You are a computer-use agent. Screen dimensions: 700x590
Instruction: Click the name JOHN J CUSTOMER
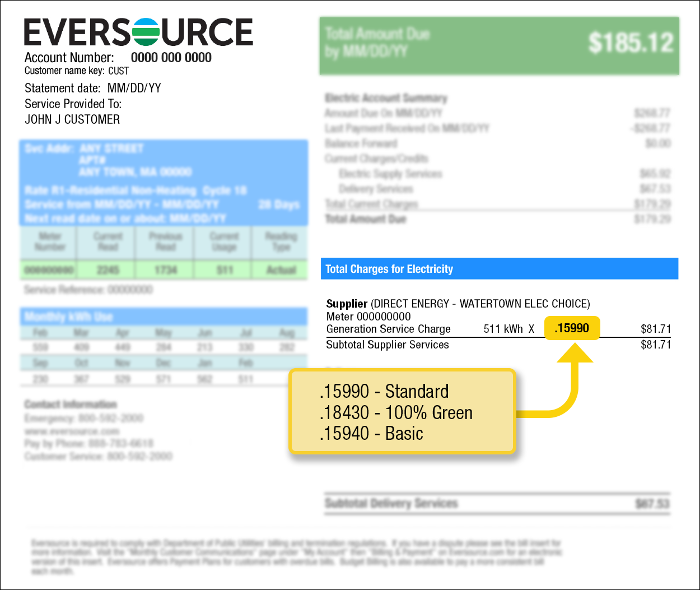(72, 119)
